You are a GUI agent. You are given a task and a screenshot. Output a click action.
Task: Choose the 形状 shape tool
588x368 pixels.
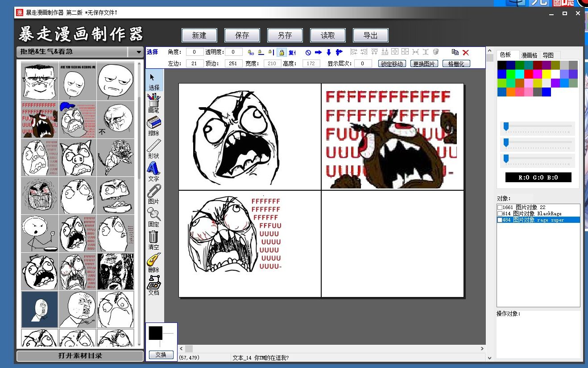pos(154,149)
